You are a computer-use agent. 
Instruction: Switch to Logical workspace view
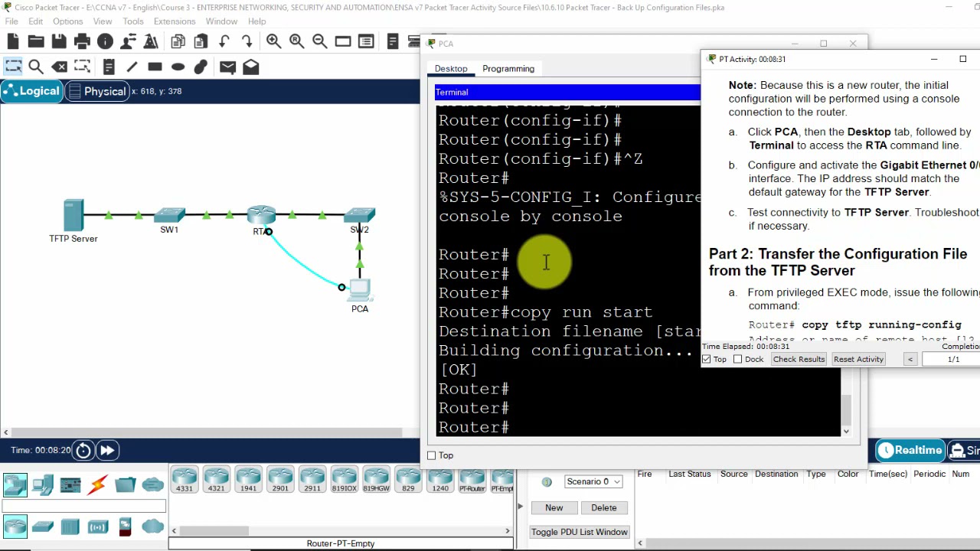[31, 91]
